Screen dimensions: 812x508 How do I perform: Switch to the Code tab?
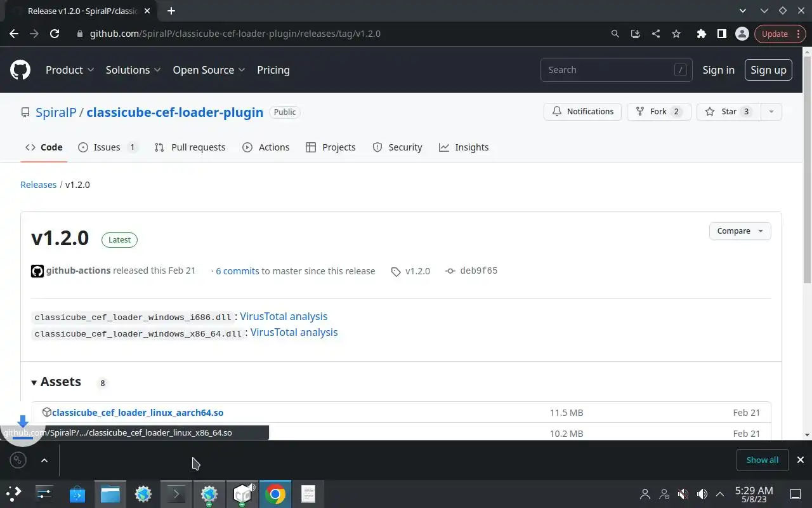[x=44, y=147]
